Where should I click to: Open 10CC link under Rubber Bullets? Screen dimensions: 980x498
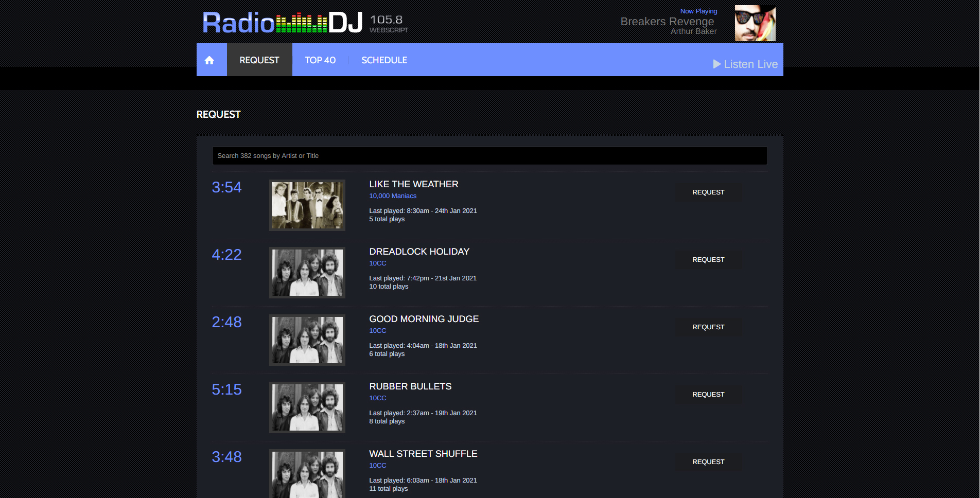click(377, 398)
